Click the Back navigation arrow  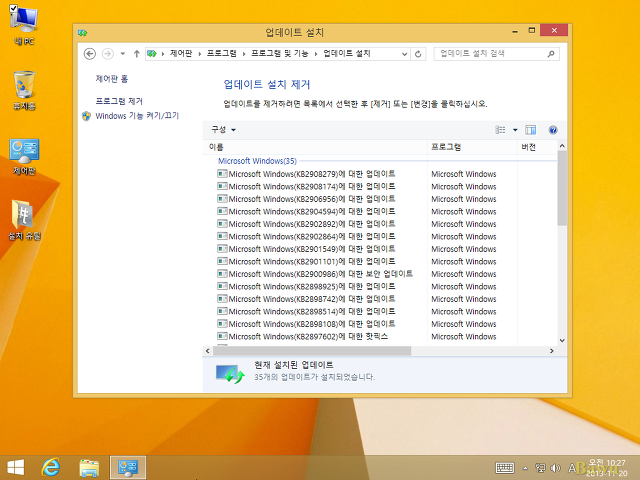[89, 53]
